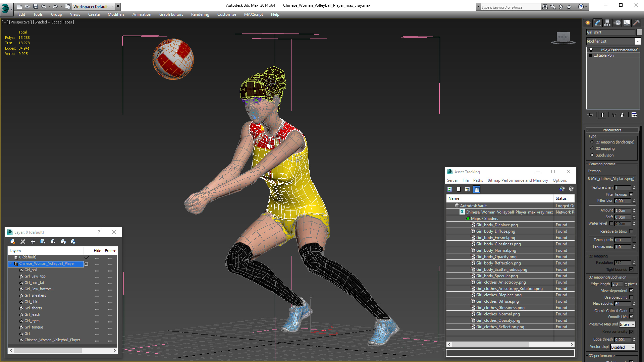Open the Display command panel tab
The width and height of the screenshot is (644, 362).
627,23
